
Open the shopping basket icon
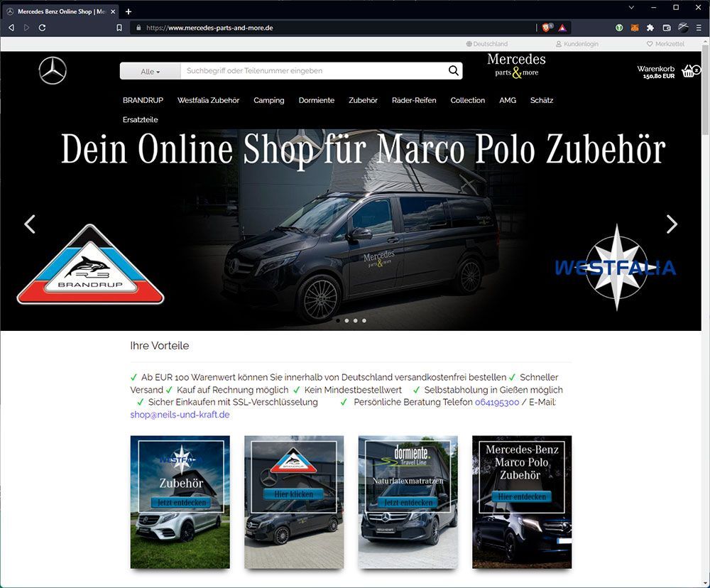coord(691,71)
